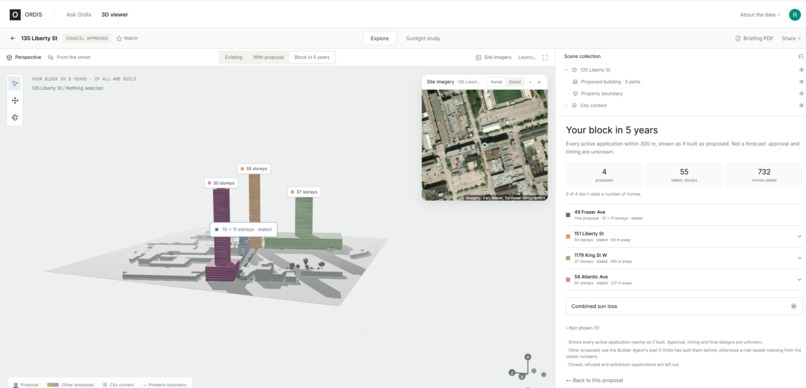
Task: Open the user avatar R
Action: 795,15
